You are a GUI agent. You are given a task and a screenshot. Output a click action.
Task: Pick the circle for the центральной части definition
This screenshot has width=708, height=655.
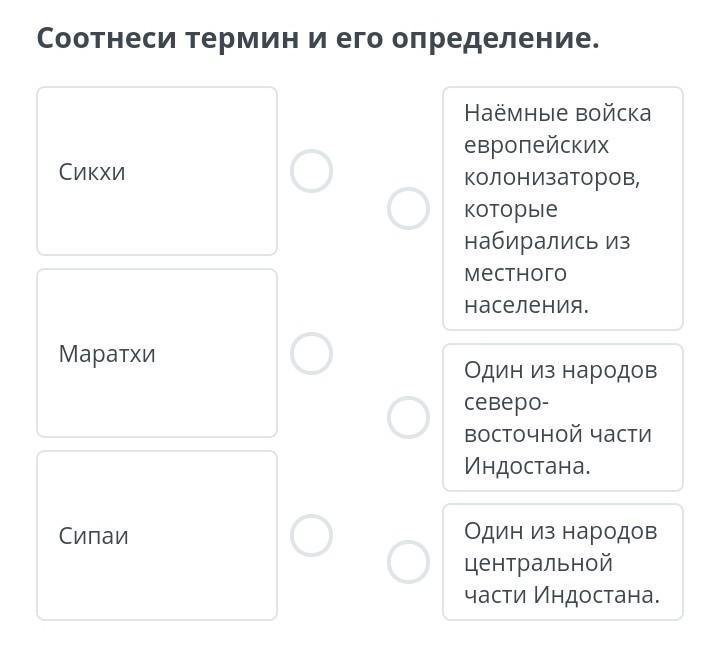pos(408,562)
